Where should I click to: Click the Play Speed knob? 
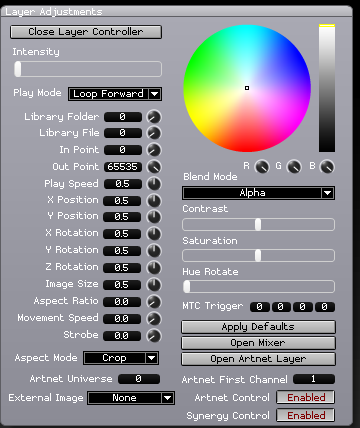[154, 184]
